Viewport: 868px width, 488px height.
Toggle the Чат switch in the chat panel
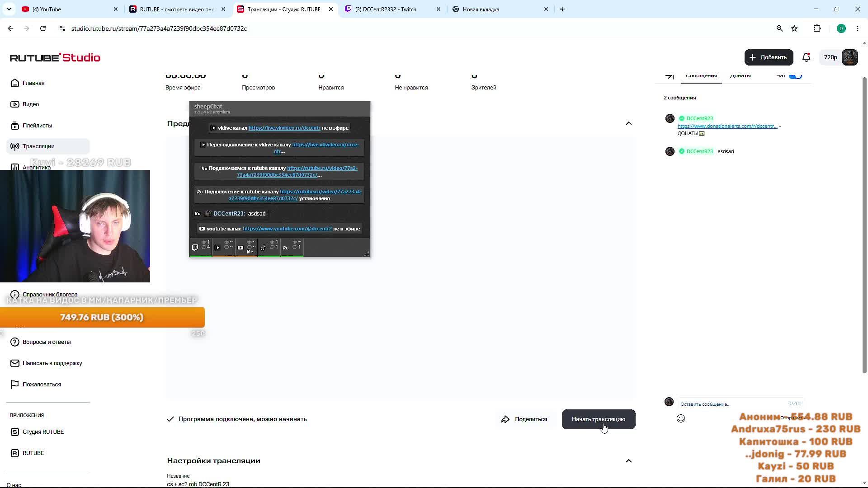[x=796, y=76]
